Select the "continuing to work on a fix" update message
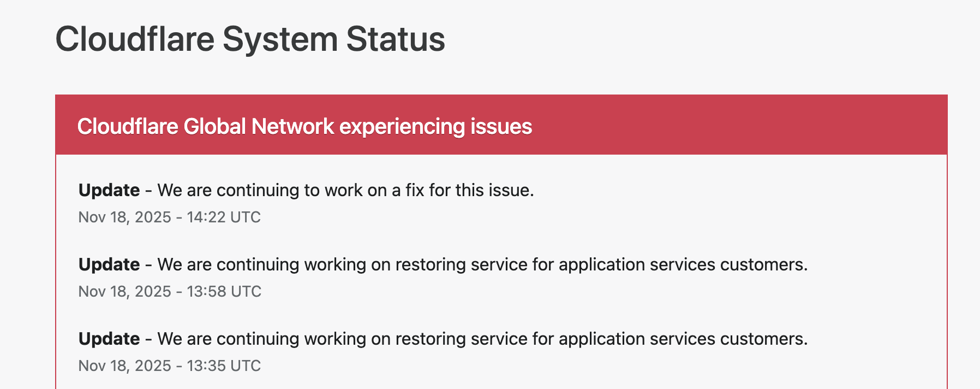Viewport: 980px width, 389px height. [345, 190]
